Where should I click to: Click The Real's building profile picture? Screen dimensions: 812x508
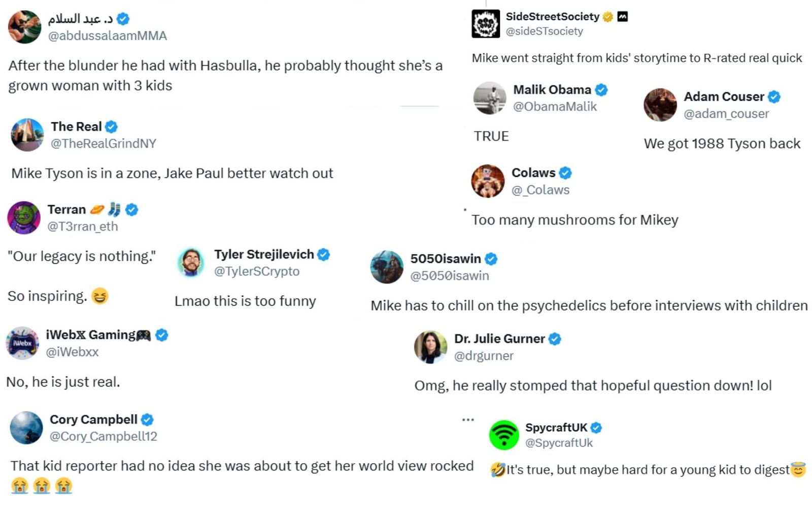coord(27,135)
